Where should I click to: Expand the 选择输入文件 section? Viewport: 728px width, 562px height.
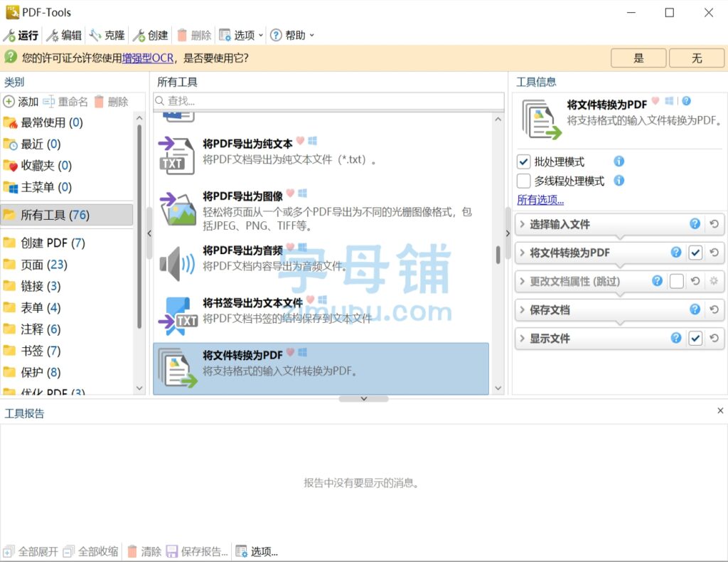pyautogui.click(x=522, y=224)
